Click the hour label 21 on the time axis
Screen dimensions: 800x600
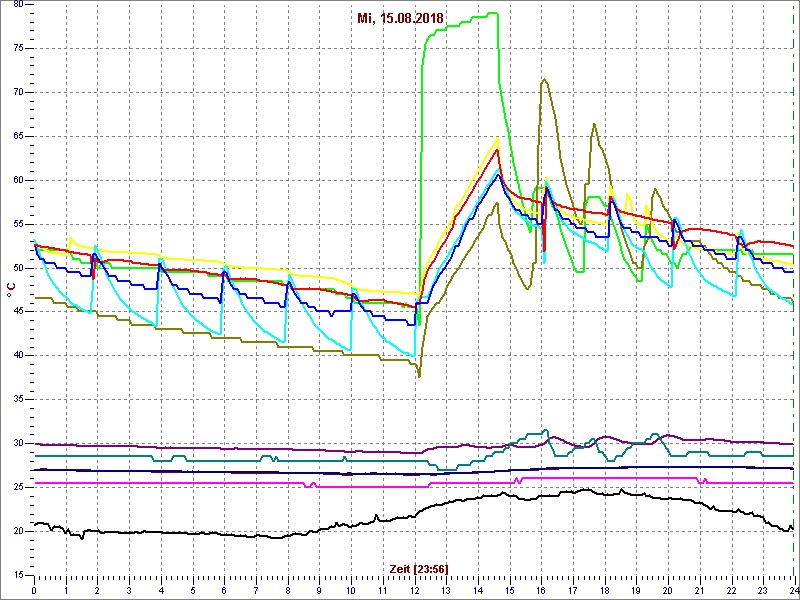point(699,591)
